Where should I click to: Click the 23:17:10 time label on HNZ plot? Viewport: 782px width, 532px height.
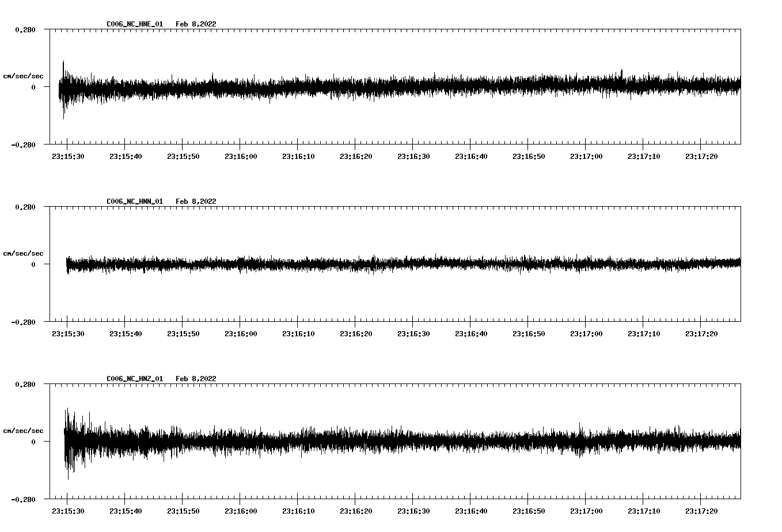coord(644,511)
